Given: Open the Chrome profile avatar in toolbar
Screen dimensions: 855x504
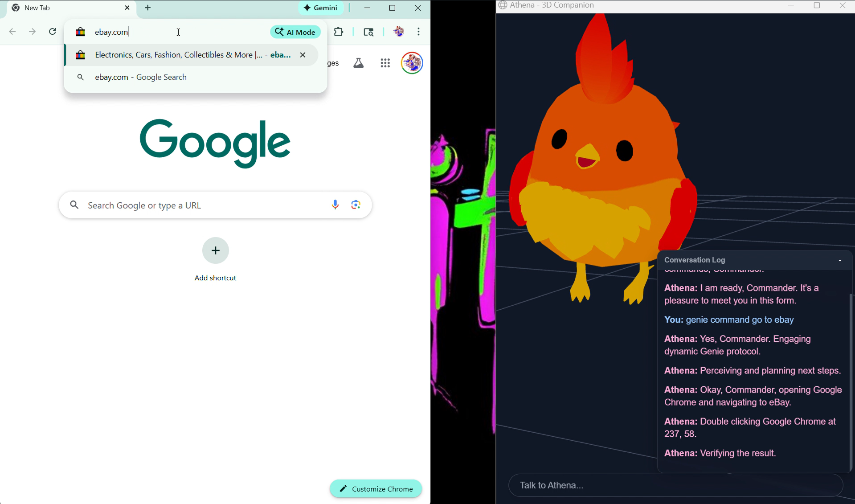Looking at the screenshot, I should coord(399,32).
